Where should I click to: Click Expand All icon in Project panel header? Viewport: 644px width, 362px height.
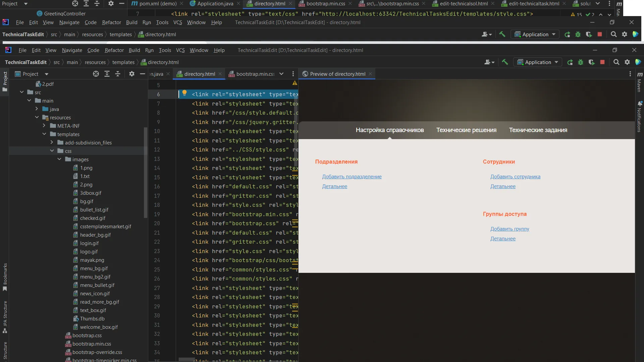pos(107,74)
